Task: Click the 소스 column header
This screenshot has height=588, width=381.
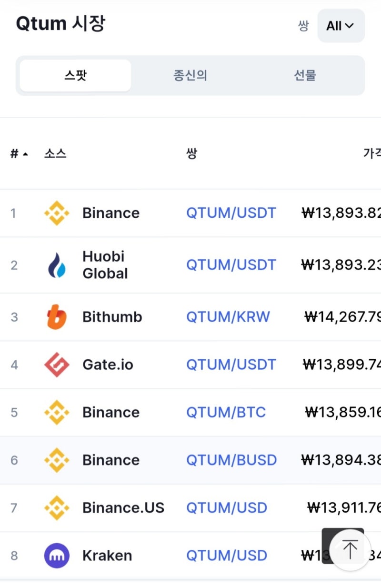Action: pyautogui.click(x=55, y=154)
